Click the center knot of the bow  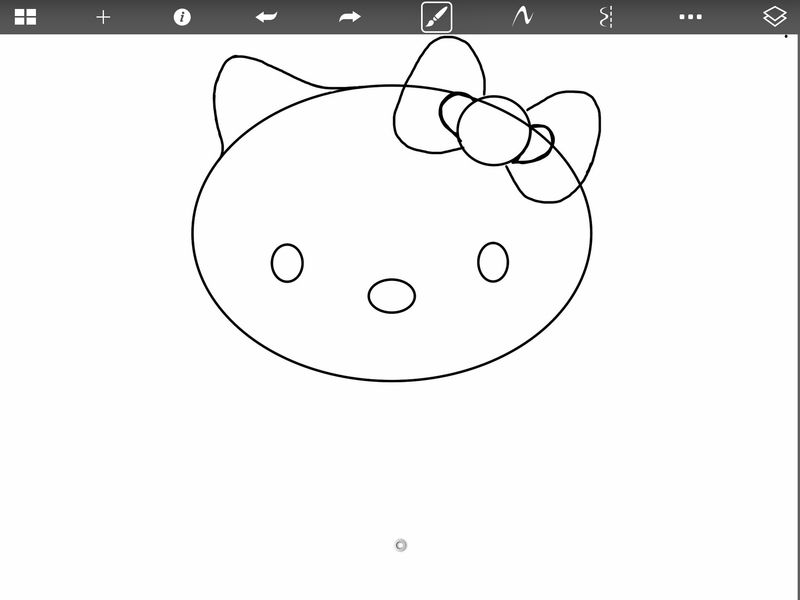click(492, 131)
